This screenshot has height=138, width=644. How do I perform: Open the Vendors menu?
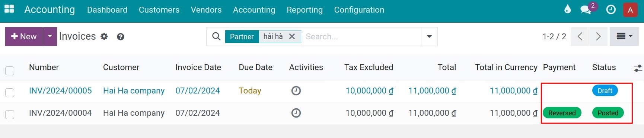tap(206, 10)
